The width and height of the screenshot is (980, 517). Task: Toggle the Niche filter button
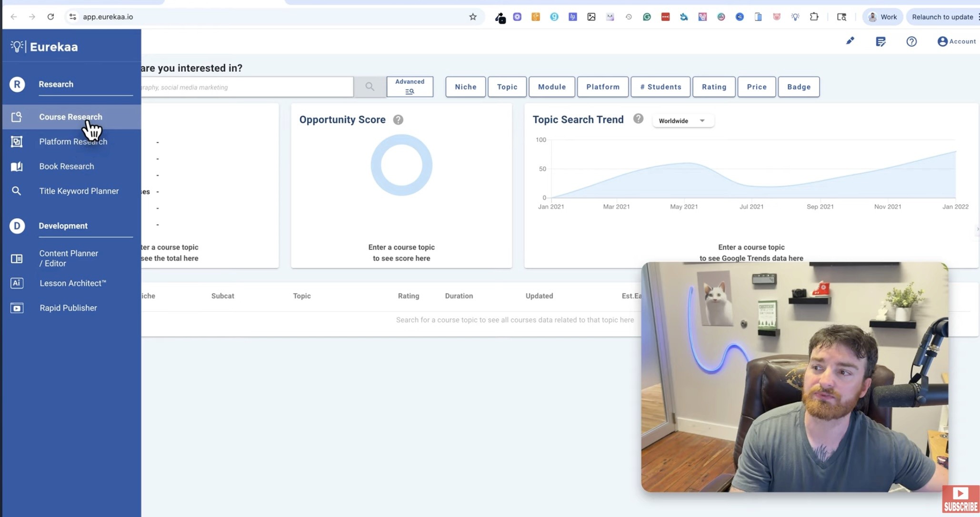465,87
